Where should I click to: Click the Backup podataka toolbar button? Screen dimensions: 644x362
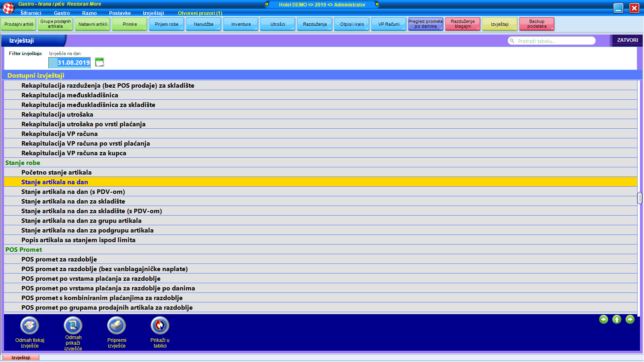(537, 24)
